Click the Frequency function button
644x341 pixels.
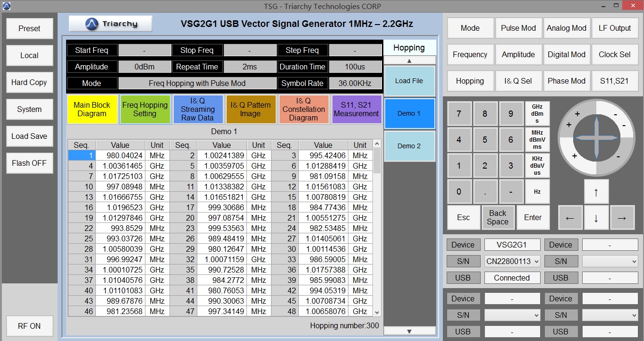click(470, 54)
